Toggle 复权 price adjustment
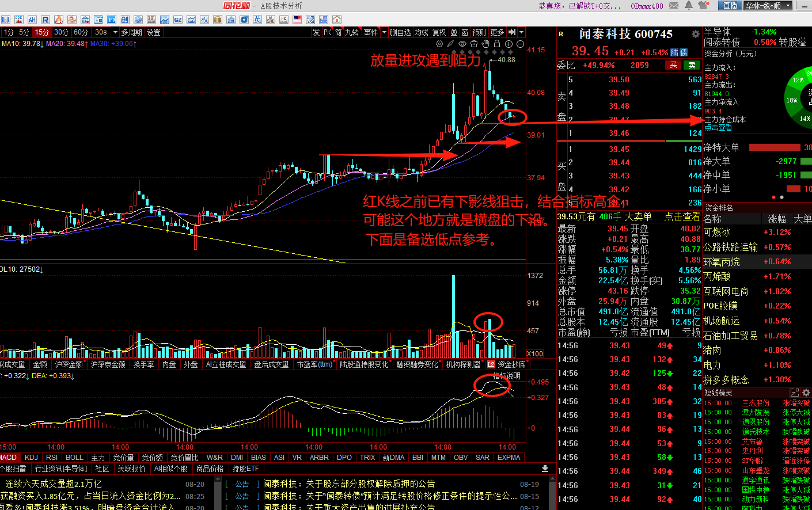The width and height of the screenshot is (812, 510). [439, 32]
